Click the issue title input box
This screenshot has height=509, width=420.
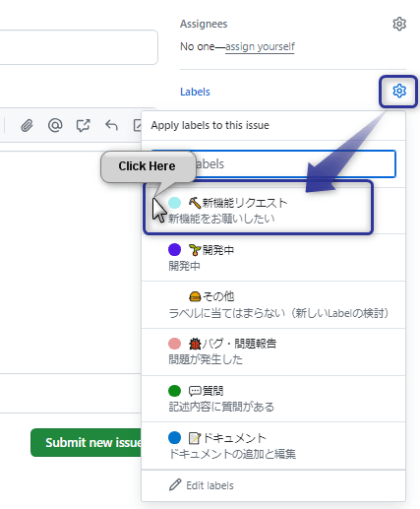(x=79, y=47)
